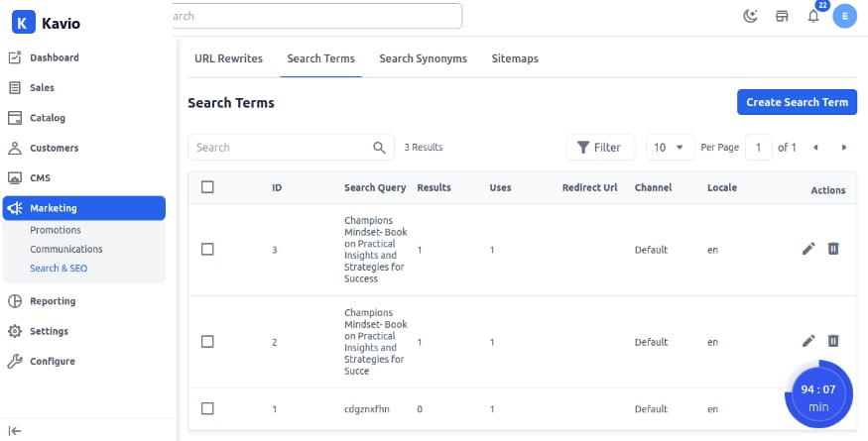Open the storefront shop icon

click(782, 16)
